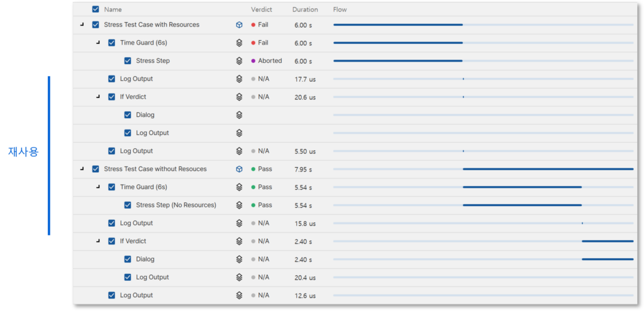Click layers icon in the 20.6 us If Verdict row
The width and height of the screenshot is (644, 311).
[239, 97]
